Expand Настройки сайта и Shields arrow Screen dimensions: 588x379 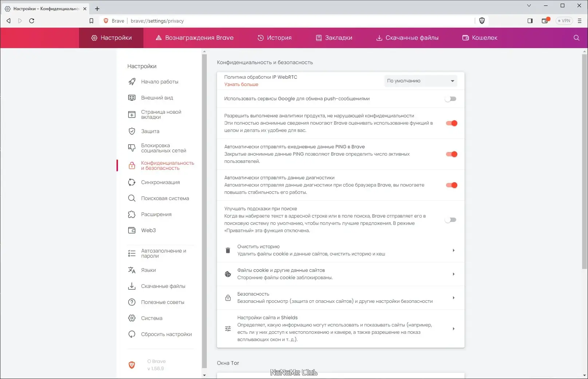coord(453,329)
